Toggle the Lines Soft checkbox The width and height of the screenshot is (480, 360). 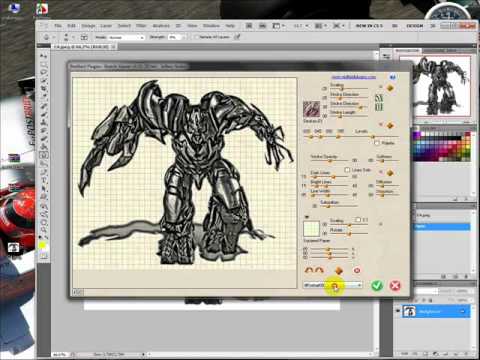[x=347, y=170]
